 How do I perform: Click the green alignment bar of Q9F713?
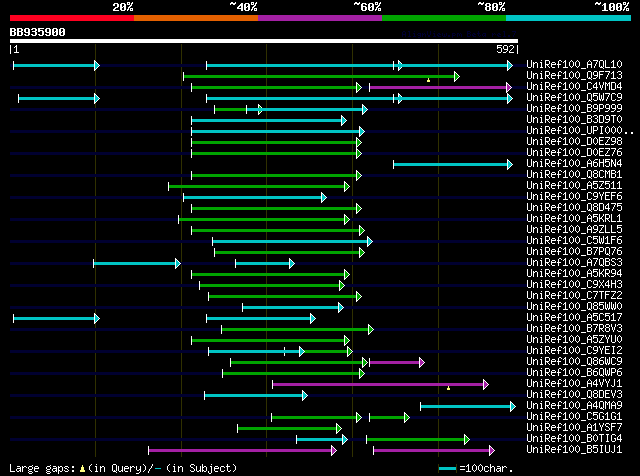pyautogui.click(x=322, y=76)
